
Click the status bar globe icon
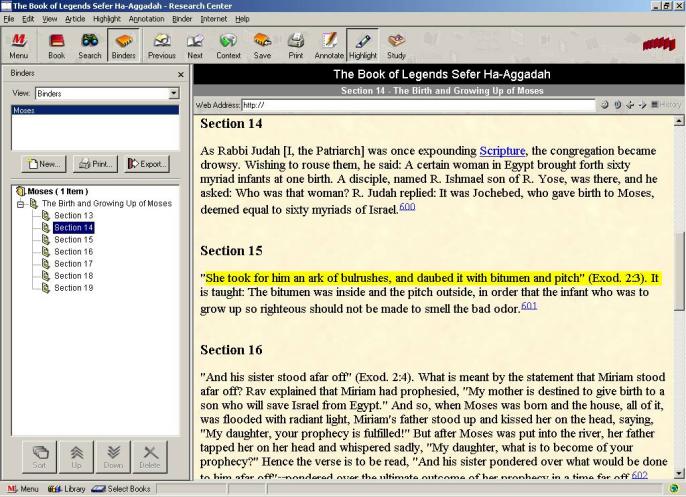(x=674, y=489)
